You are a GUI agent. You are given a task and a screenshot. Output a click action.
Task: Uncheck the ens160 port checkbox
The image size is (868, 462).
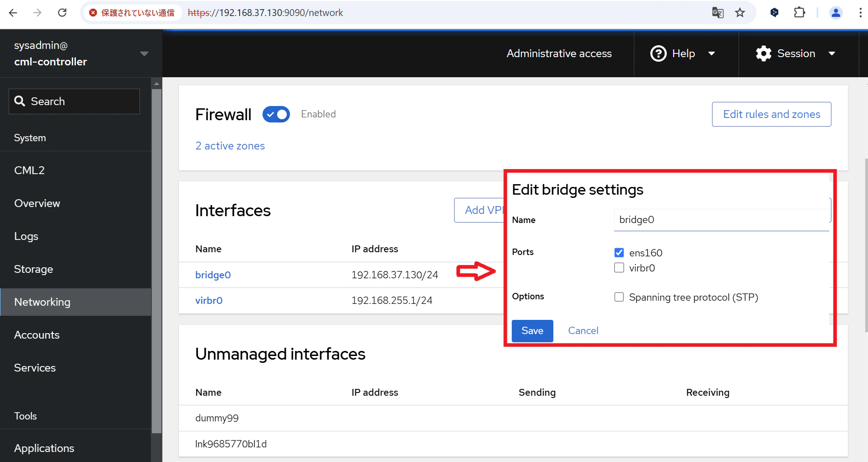point(619,253)
